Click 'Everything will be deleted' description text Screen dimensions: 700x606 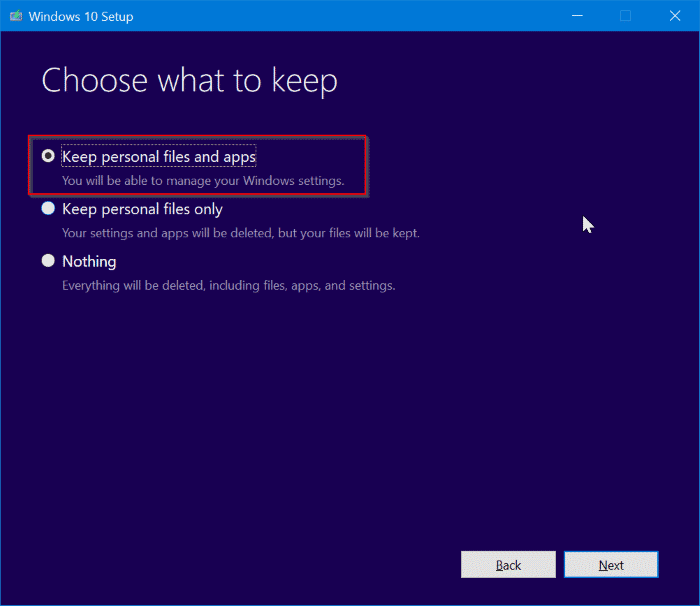(229, 285)
